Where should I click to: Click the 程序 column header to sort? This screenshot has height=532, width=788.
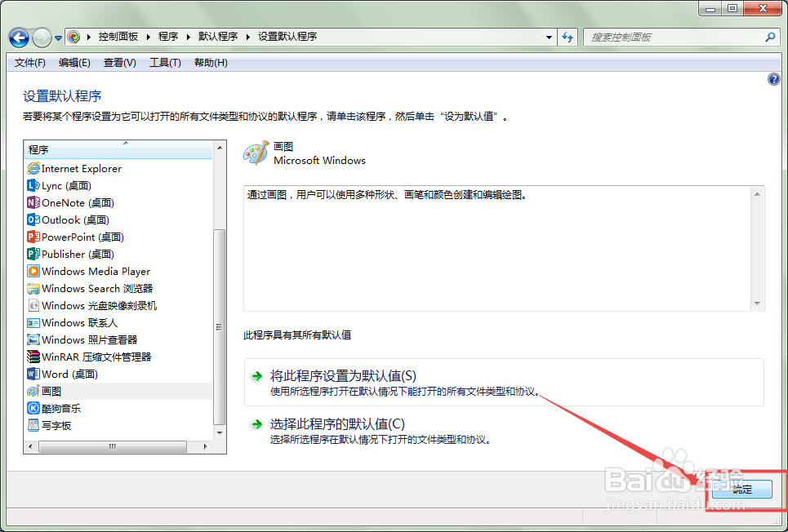click(118, 149)
